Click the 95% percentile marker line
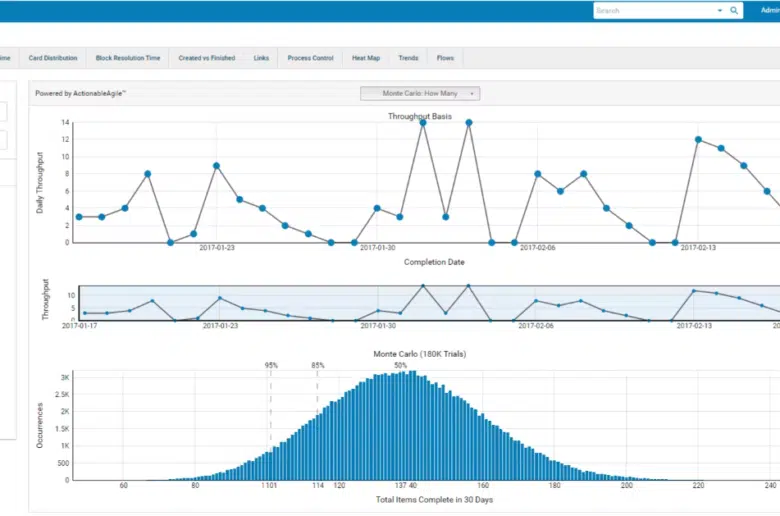This screenshot has height=516, width=780. click(x=270, y=420)
